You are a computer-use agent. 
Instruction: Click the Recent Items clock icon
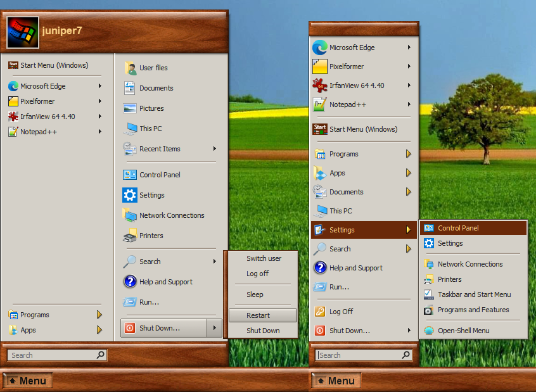(130, 149)
